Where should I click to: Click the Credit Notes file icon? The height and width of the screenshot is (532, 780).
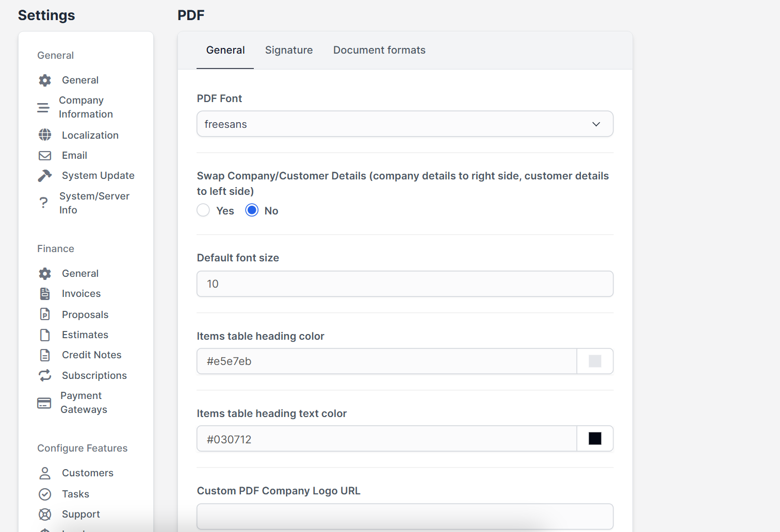point(45,355)
